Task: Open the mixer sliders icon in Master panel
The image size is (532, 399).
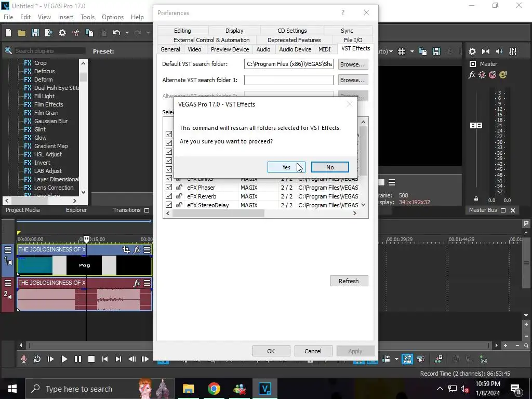Action: tap(513, 51)
